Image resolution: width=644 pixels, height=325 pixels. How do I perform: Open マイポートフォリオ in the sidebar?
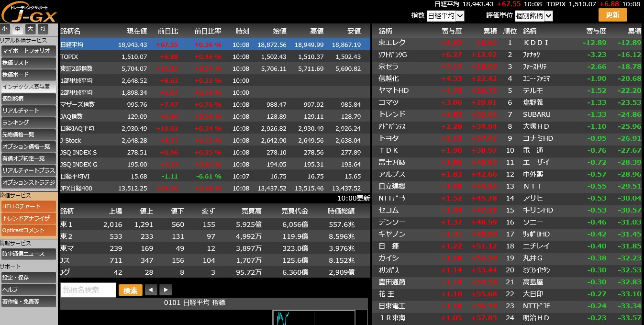click(28, 51)
